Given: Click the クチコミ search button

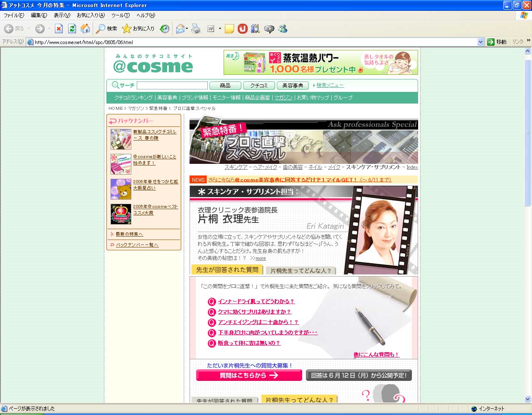Looking at the screenshot, I should pyautogui.click(x=259, y=86).
